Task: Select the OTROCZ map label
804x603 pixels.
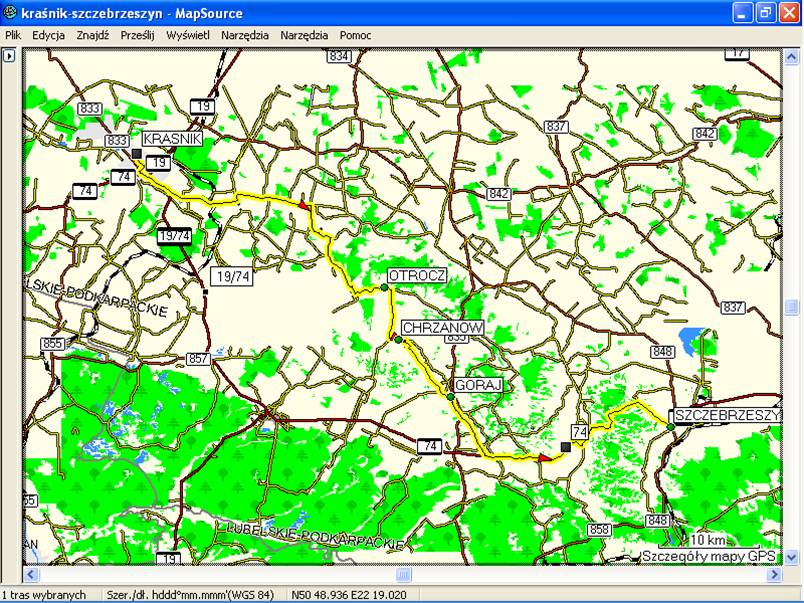Action: tap(417, 275)
